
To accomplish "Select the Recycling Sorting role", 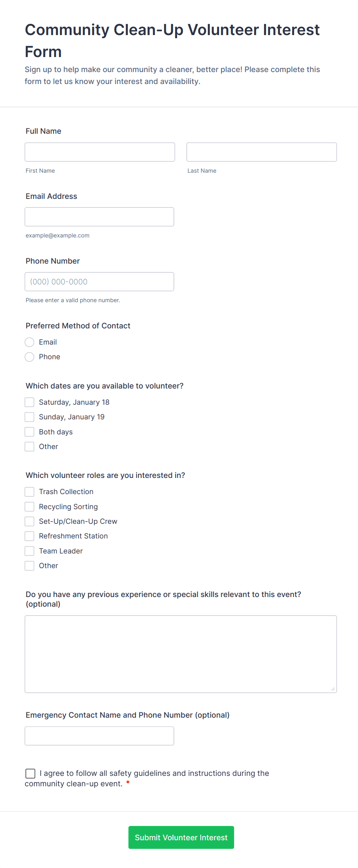I will (29, 506).
